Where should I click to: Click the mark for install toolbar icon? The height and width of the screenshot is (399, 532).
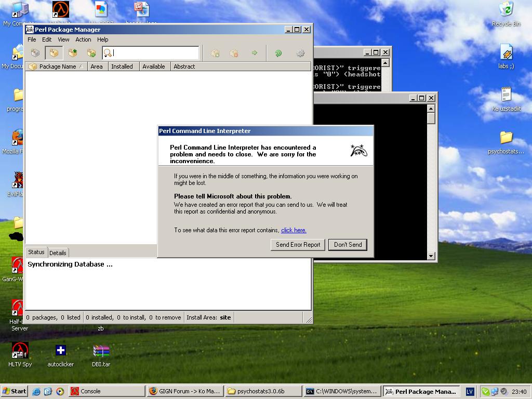[215, 53]
